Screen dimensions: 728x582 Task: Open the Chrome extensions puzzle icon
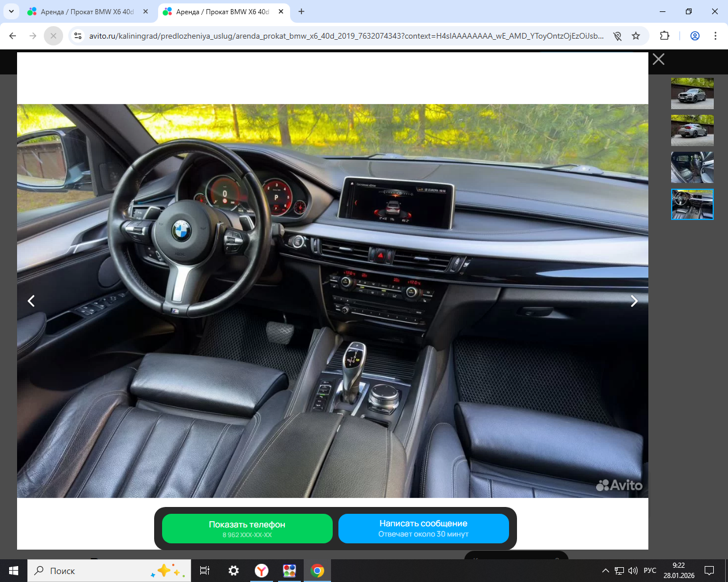click(664, 36)
